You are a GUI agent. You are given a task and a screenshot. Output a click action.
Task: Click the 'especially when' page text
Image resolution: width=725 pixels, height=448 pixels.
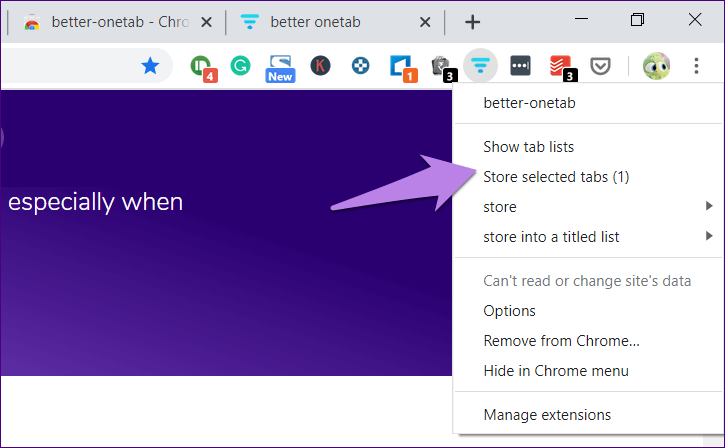96,203
